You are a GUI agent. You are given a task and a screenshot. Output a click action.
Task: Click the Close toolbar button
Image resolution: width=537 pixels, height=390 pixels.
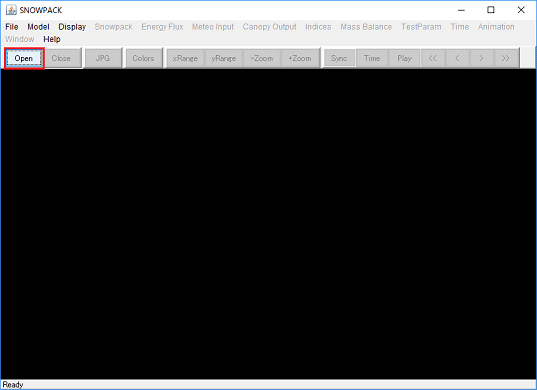[62, 58]
